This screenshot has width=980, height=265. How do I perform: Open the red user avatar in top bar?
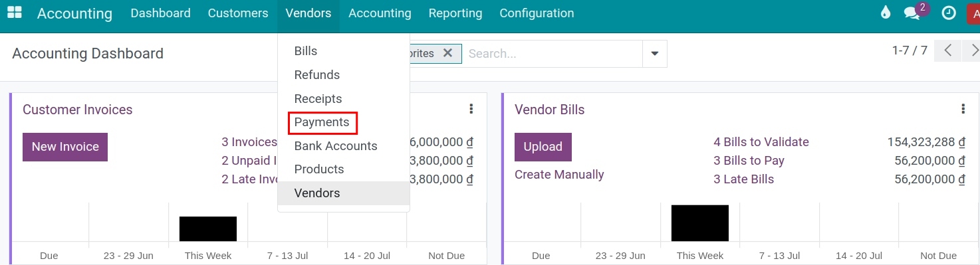973,13
